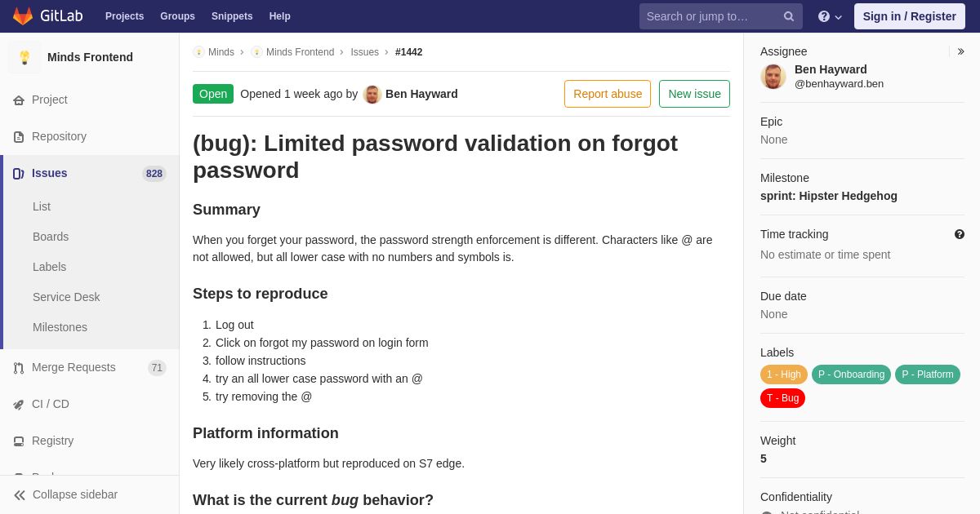980x514 pixels.
Task: Open the help question mark menu
Action: [830, 16]
